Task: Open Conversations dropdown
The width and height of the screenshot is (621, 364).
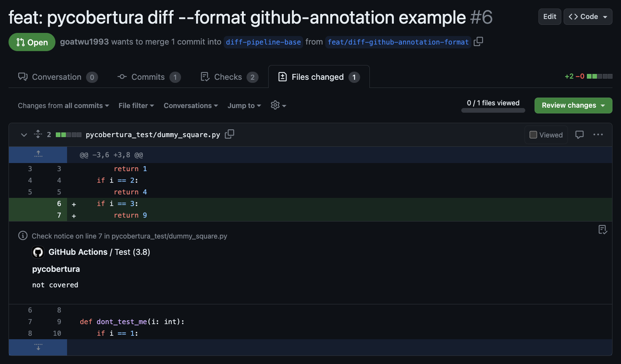Action: pos(191,105)
